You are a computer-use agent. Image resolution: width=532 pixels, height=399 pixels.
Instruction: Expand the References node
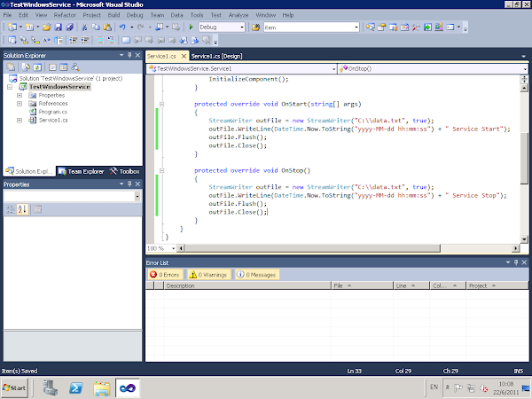[x=20, y=104]
